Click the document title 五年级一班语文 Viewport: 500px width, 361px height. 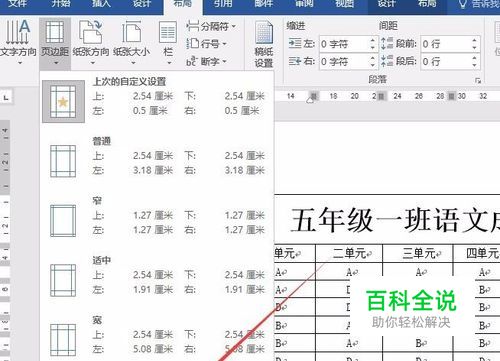point(395,220)
